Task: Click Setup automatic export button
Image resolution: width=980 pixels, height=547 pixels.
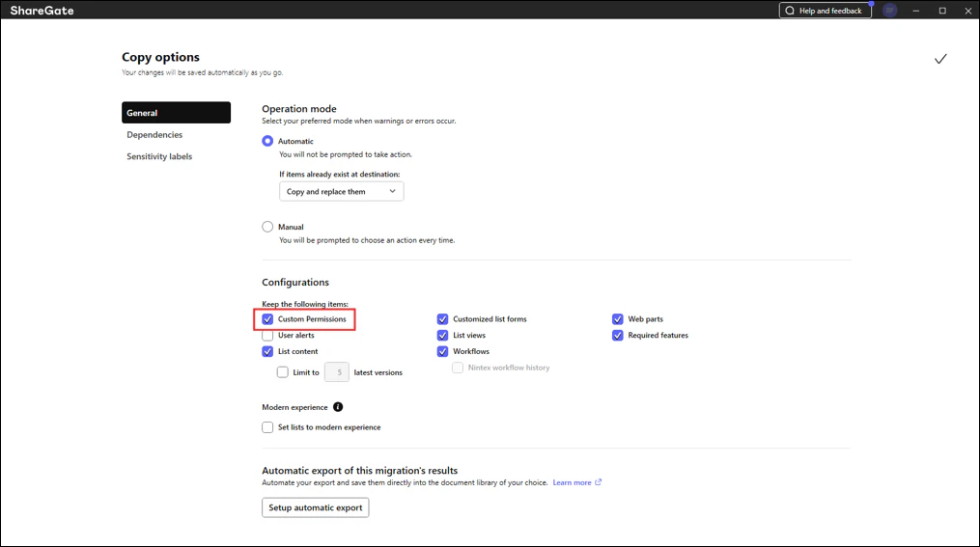Action: pos(316,507)
